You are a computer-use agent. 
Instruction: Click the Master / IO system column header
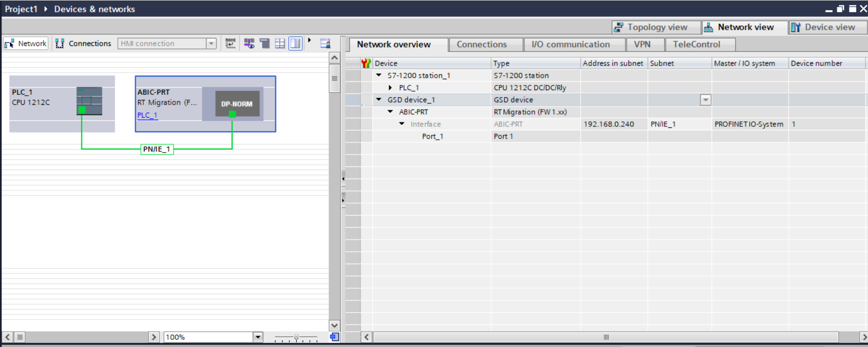pyautogui.click(x=750, y=63)
